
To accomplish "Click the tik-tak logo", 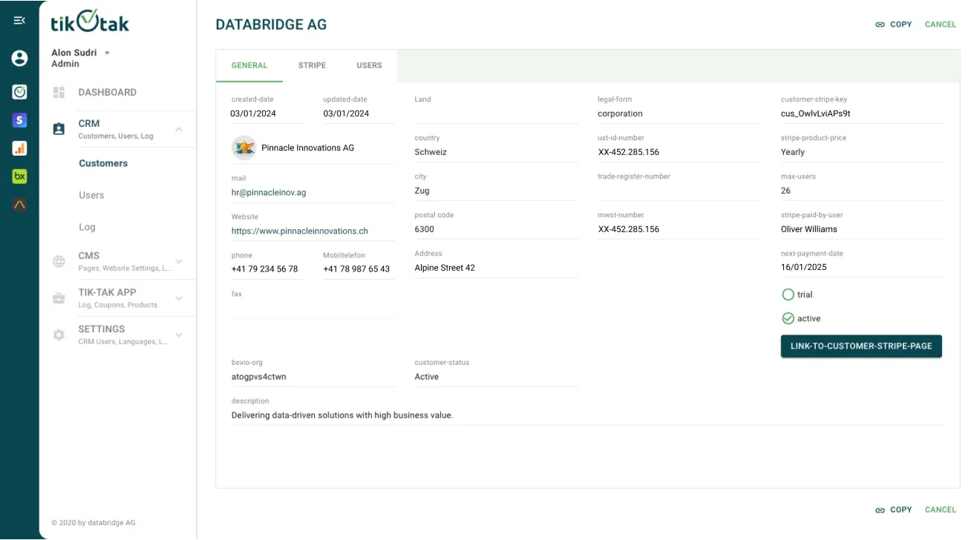I will [90, 22].
